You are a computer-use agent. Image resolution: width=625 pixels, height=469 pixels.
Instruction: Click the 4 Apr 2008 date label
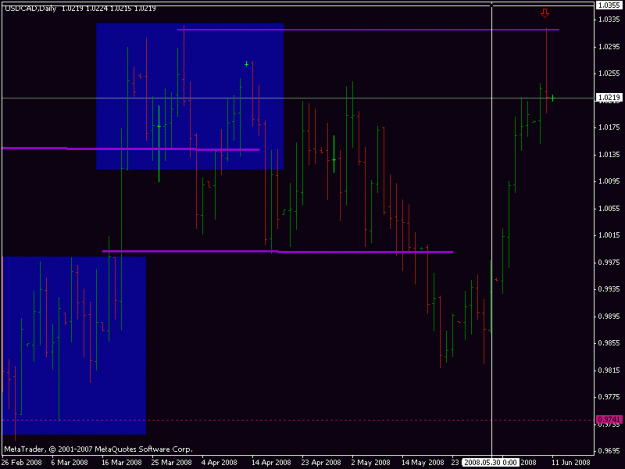point(219,462)
